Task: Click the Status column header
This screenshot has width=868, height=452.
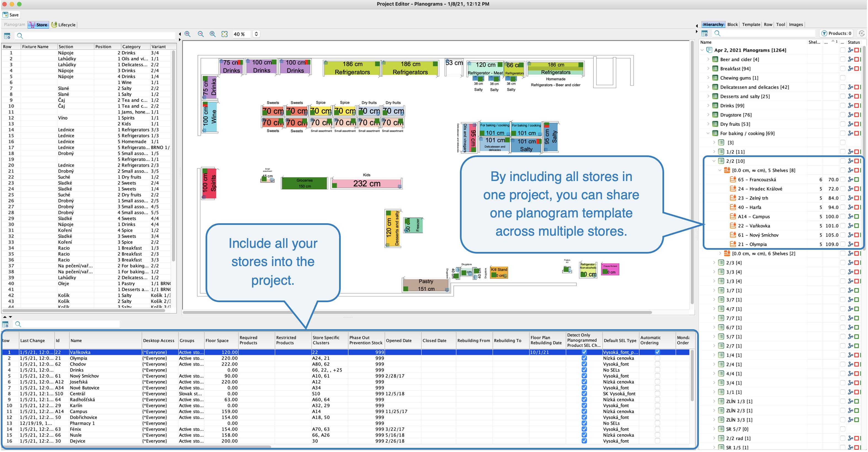Action: pyautogui.click(x=854, y=42)
